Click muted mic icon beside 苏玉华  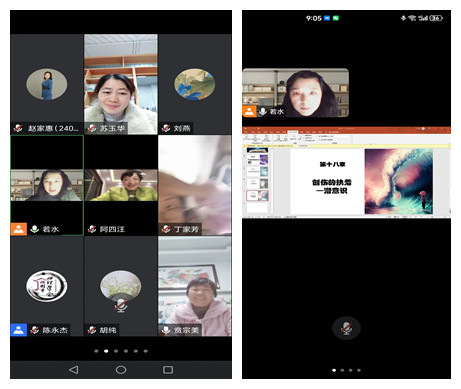point(92,128)
